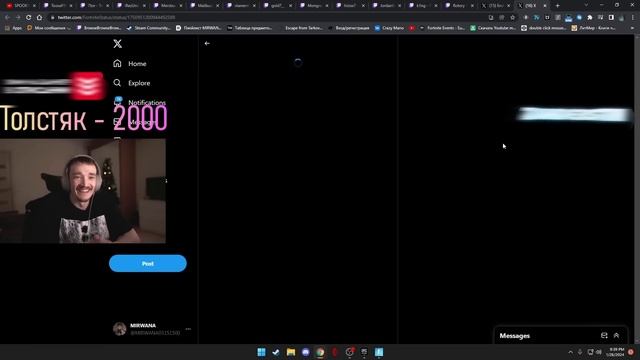Viewport: 640px width, 360px height.
Task: Open File Explorer from the taskbar
Action: (x=291, y=352)
